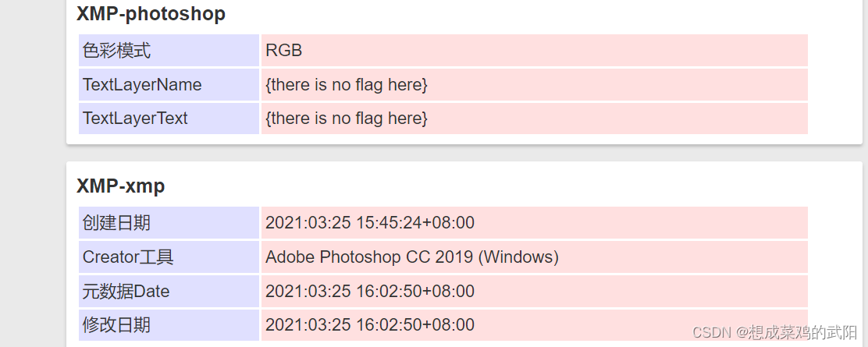This screenshot has width=868, height=347.
Task: Select the 色彩模式 label cell
Action: (169, 51)
